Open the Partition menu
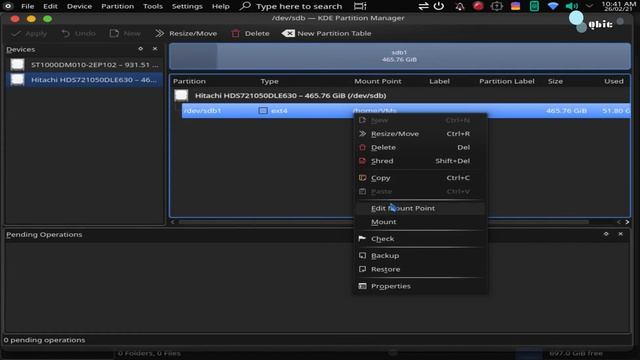The width and height of the screenshot is (640, 360). point(118,6)
